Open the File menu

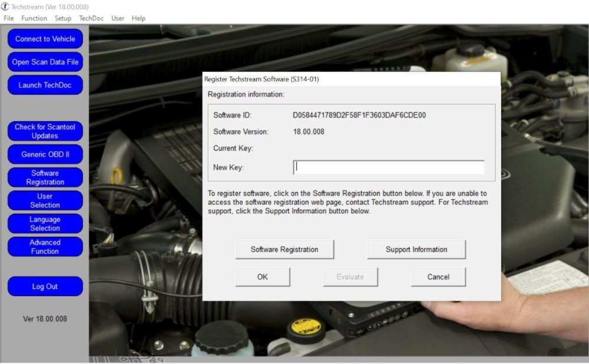tap(9, 18)
